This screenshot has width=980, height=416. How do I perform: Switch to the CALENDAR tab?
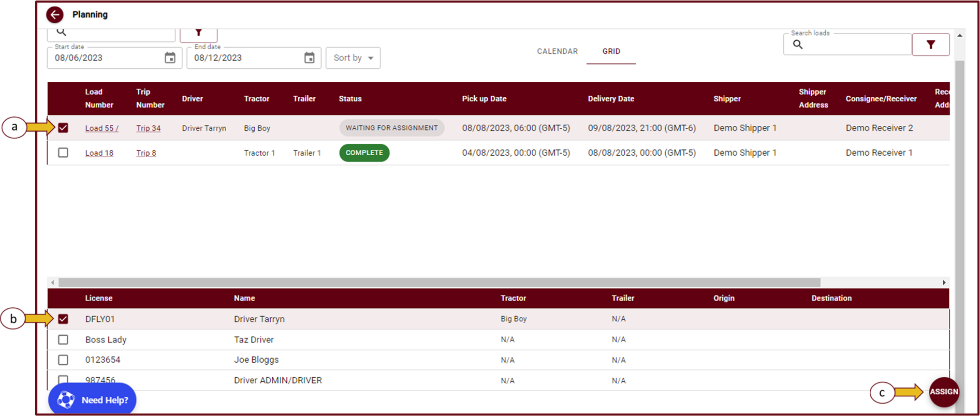pos(557,51)
